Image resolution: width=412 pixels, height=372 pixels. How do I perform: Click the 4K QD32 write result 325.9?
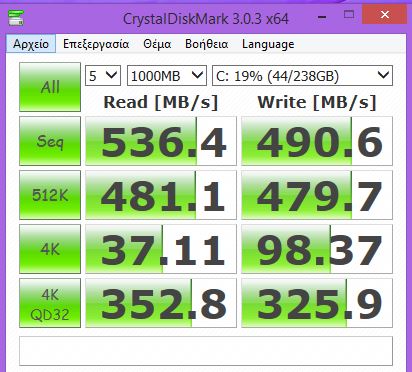317,303
